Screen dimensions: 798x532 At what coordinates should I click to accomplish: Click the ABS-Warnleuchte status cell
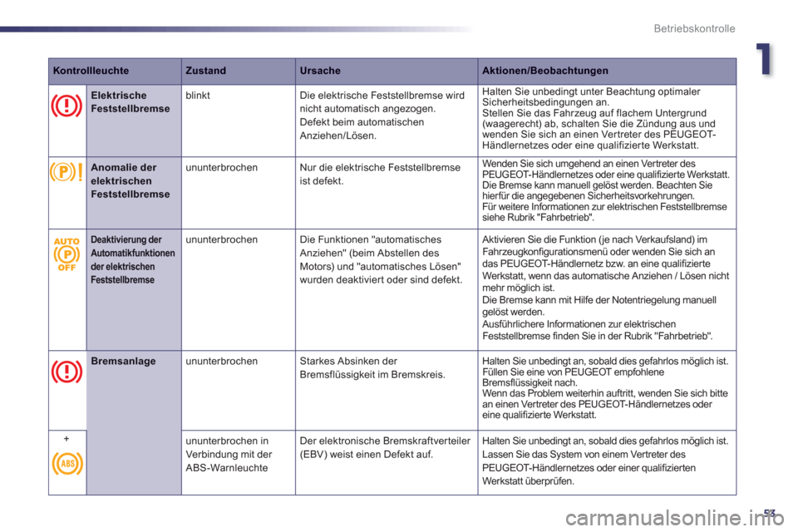click(x=229, y=454)
